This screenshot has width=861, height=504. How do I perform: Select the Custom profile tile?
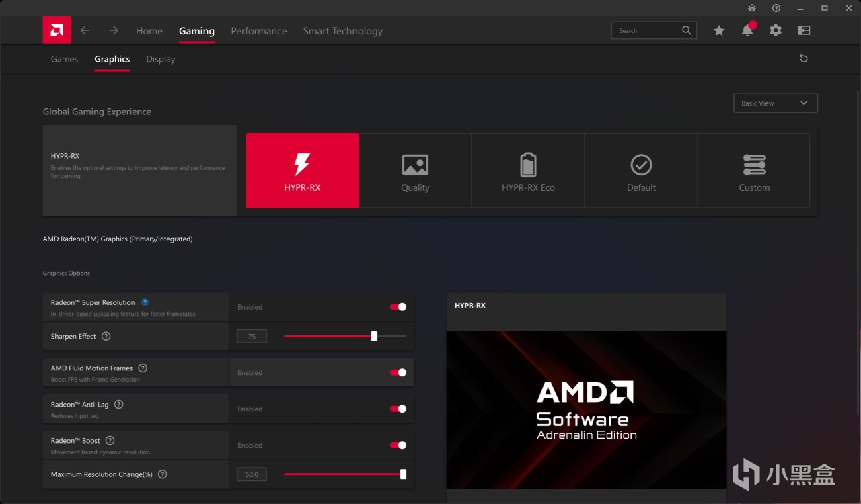[x=754, y=171]
